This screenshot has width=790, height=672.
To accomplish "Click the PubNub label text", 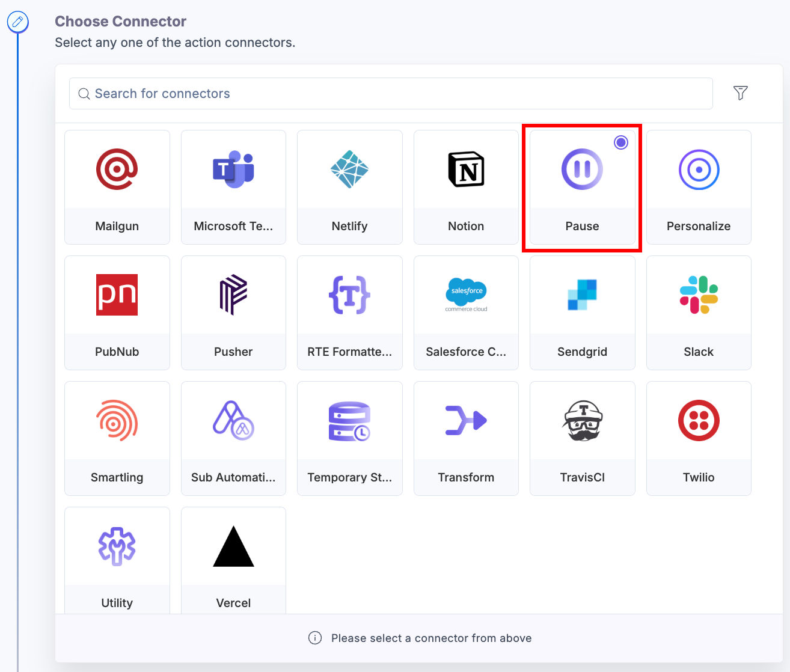I will click(117, 352).
